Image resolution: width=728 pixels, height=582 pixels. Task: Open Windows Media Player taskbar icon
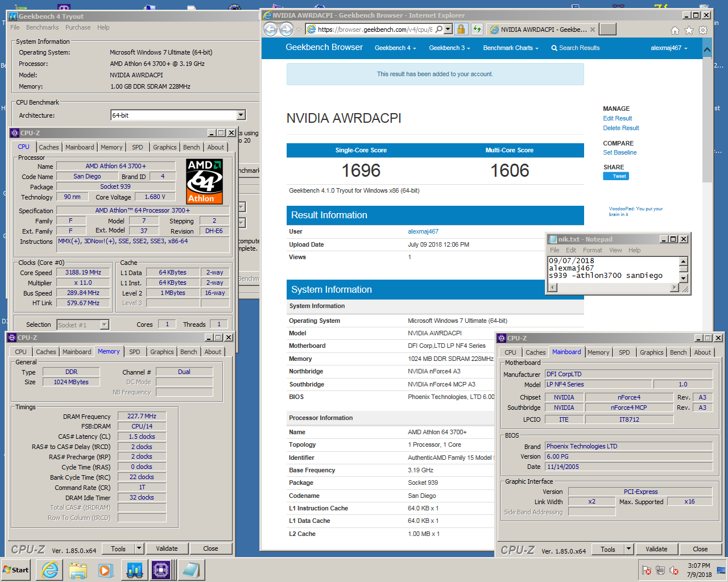point(106,570)
